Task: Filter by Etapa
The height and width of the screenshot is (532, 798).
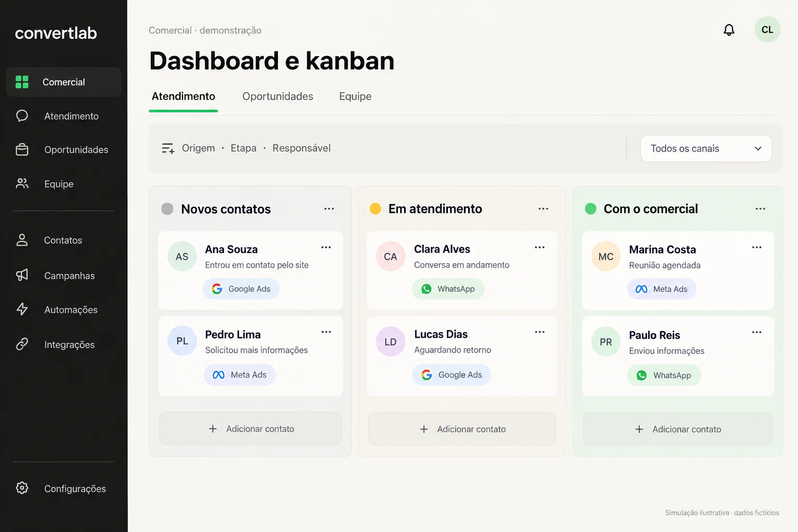Action: coord(244,148)
